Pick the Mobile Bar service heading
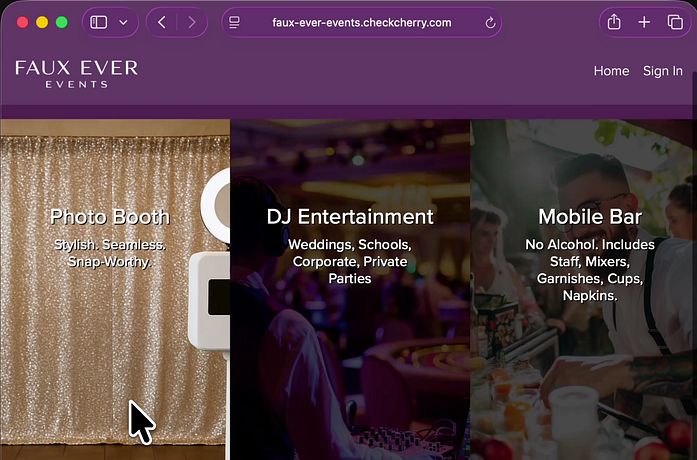 590,217
